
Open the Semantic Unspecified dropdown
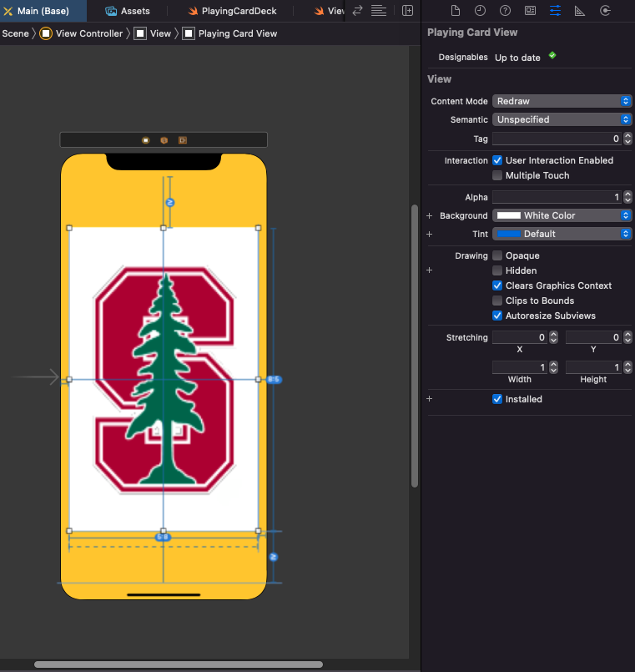click(562, 119)
